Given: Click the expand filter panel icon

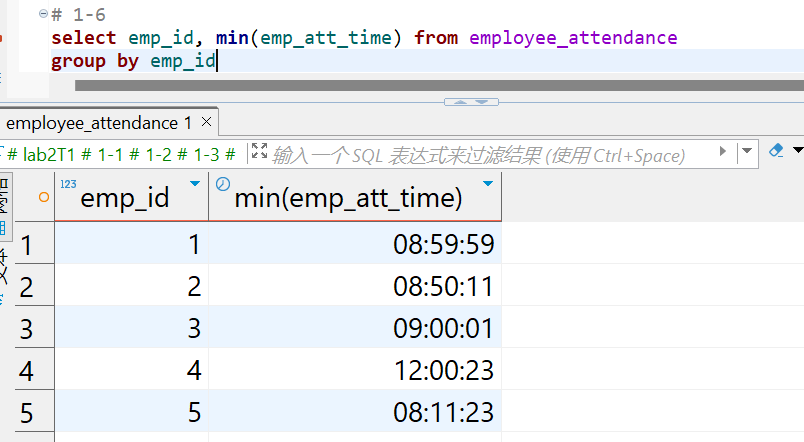Looking at the screenshot, I should [260, 152].
